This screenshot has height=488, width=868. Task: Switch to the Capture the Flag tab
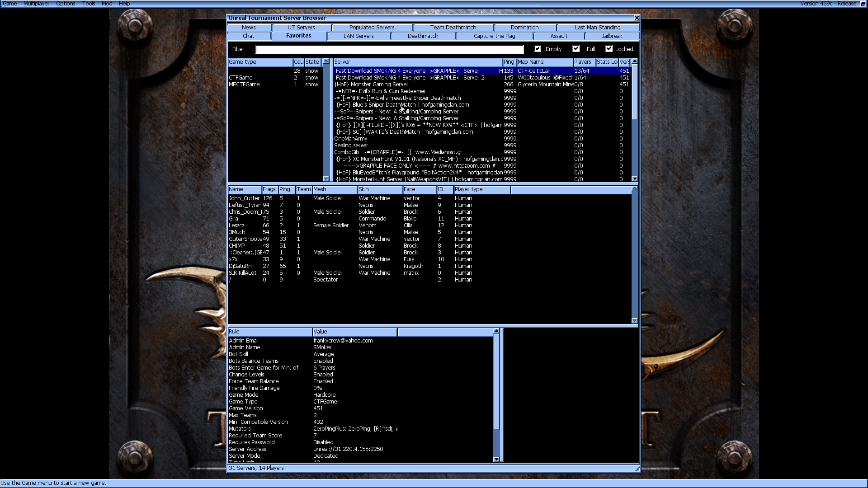(x=494, y=36)
